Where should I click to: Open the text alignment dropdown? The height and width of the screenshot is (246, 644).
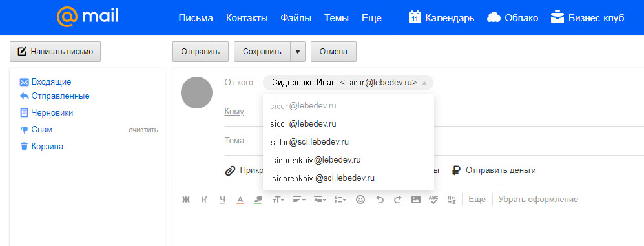pyautogui.click(x=299, y=200)
